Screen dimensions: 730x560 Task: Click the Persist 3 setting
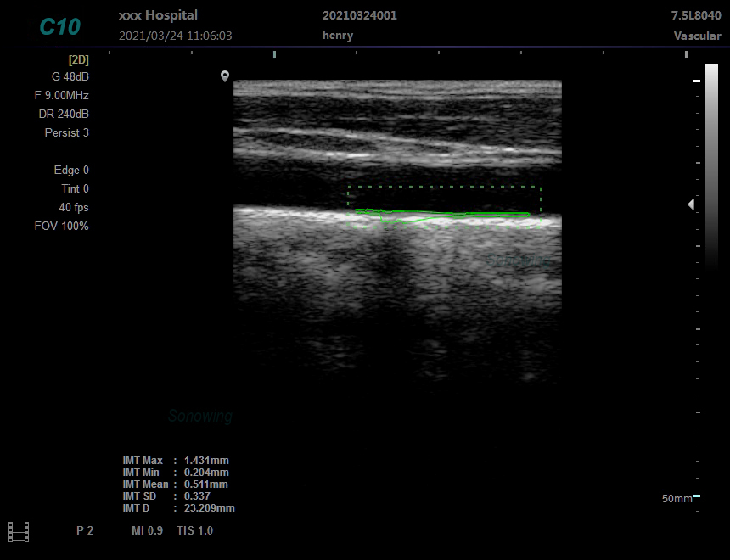pos(66,132)
